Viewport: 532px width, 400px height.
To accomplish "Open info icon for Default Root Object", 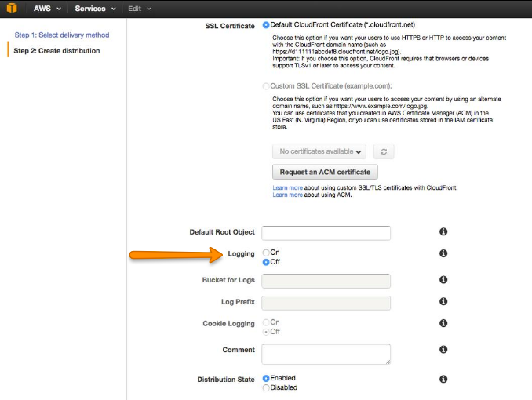I will (x=443, y=232).
